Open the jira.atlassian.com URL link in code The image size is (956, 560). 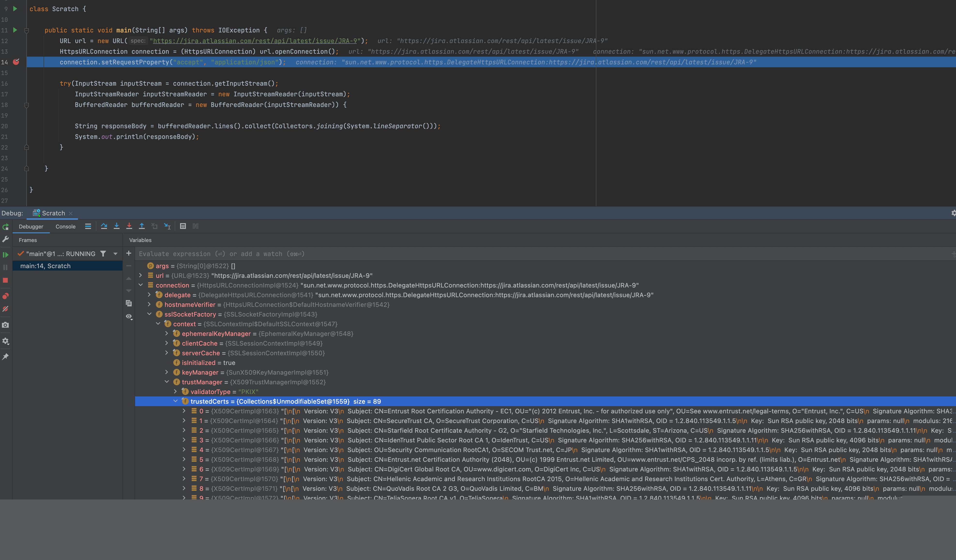tap(255, 41)
